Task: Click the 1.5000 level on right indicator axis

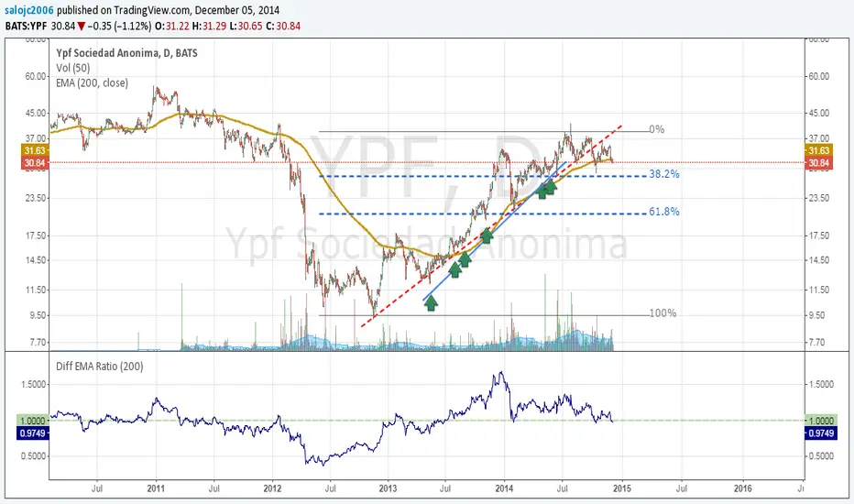Action: pyautogui.click(x=821, y=385)
